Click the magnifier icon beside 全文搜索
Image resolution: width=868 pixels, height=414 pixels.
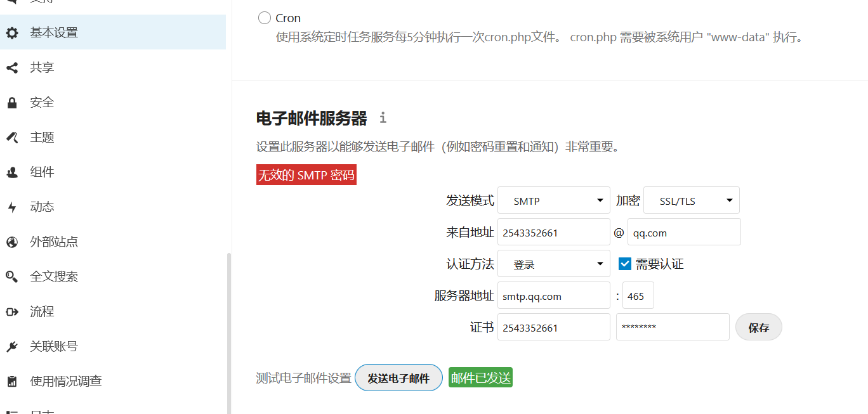pyautogui.click(x=12, y=276)
